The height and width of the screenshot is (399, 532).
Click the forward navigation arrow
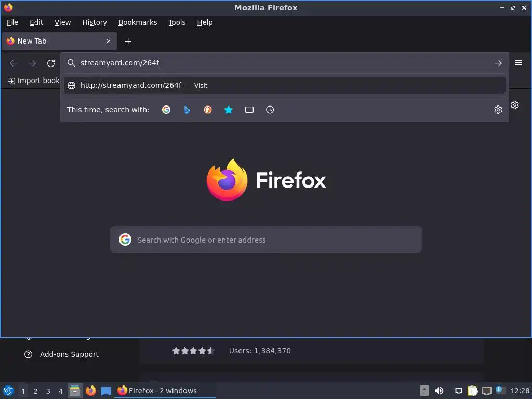pos(32,63)
